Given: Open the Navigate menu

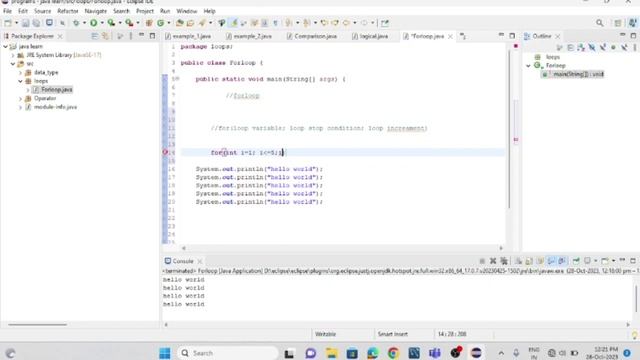Looking at the screenshot, I should 96,11.
